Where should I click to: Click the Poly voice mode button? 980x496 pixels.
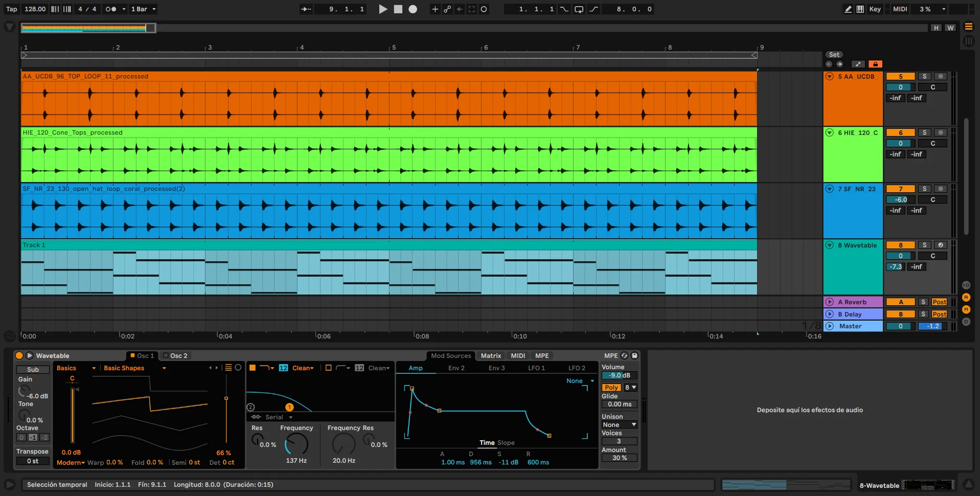(x=611, y=388)
